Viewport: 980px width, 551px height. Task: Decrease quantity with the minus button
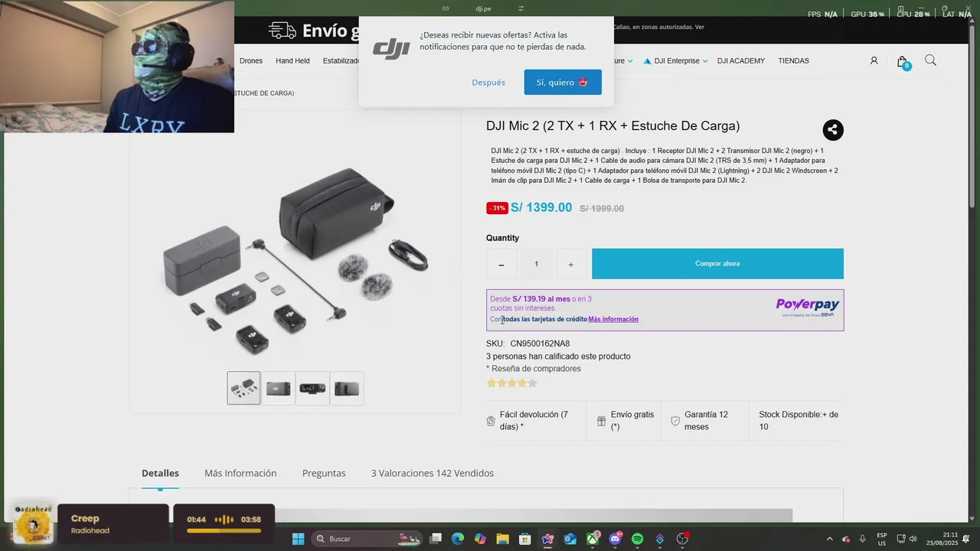[x=501, y=264]
